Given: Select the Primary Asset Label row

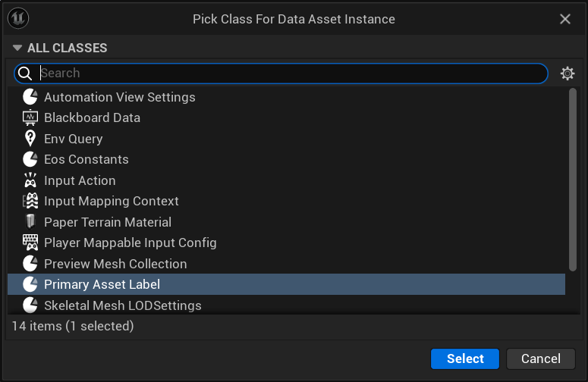Looking at the screenshot, I should click(x=102, y=284).
